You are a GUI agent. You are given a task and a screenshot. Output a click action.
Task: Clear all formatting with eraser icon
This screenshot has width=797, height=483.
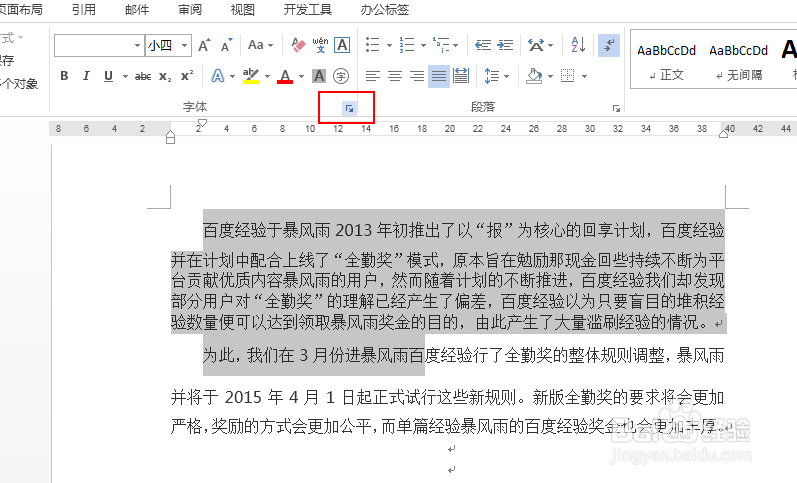pos(298,45)
